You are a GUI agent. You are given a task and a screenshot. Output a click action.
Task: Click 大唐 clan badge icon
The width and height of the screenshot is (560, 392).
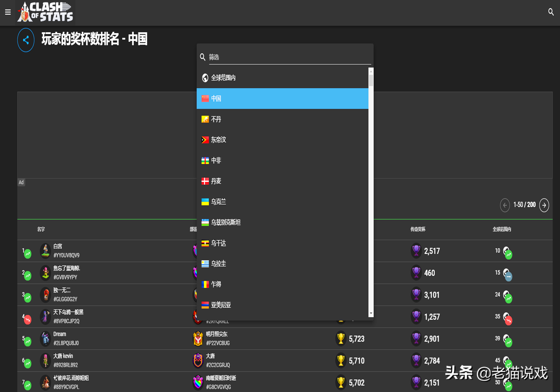tap(198, 360)
